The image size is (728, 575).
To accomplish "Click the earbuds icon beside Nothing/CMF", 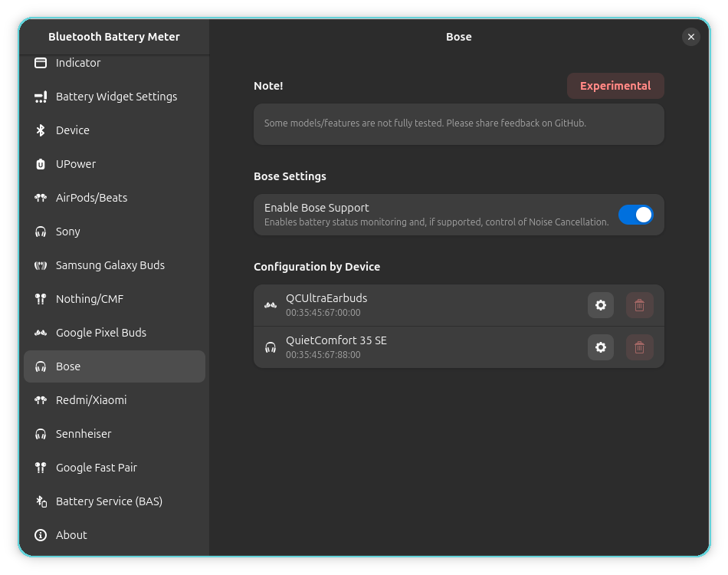I will click(41, 299).
